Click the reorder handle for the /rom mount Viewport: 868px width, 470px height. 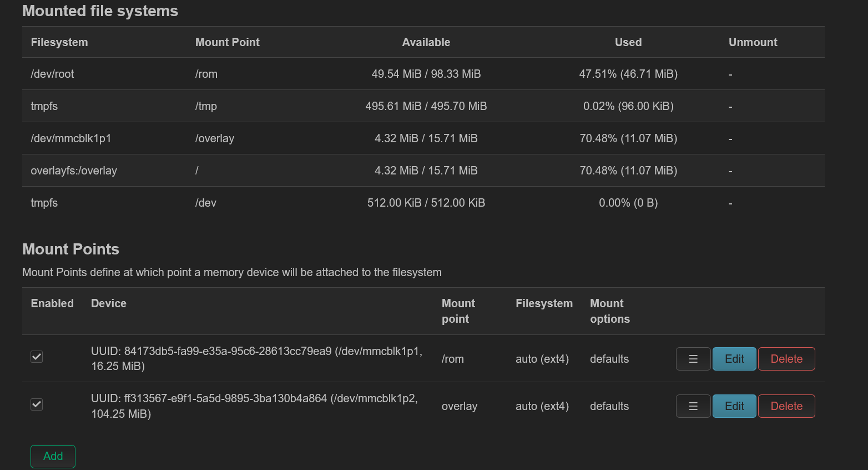click(693, 359)
